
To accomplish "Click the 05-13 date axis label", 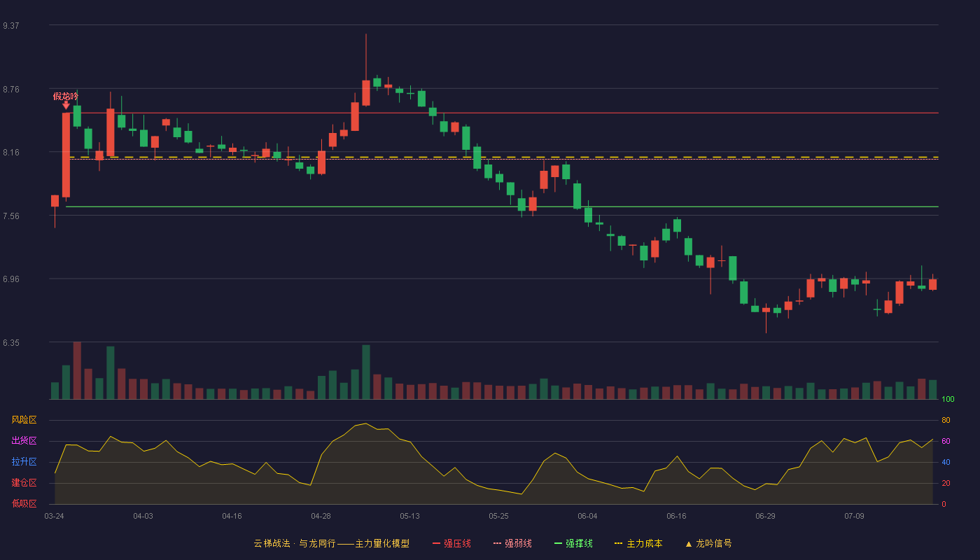I will click(x=409, y=516).
